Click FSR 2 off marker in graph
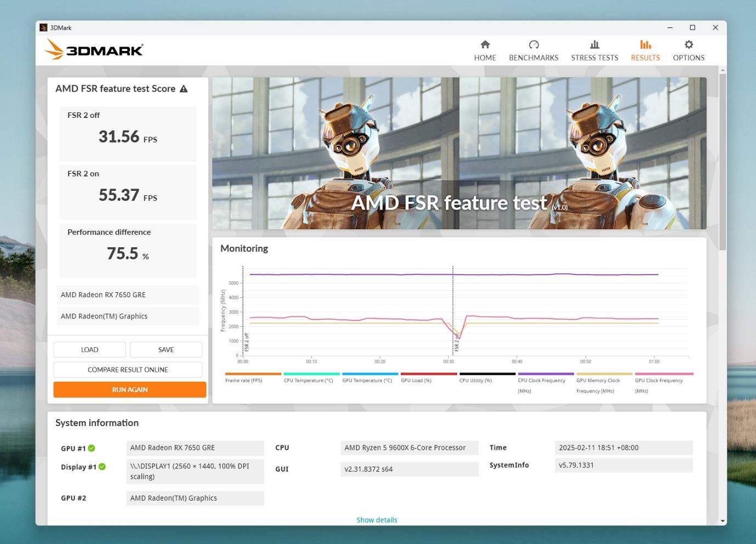 pyautogui.click(x=247, y=342)
